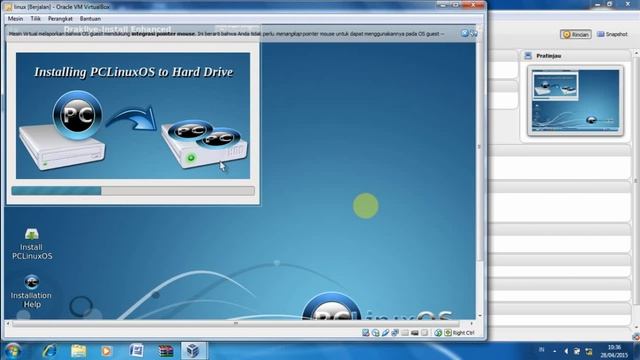Image resolution: width=640 pixels, height=360 pixels.
Task: Open Install PCLinuxOS desktop icon
Action: [32, 244]
